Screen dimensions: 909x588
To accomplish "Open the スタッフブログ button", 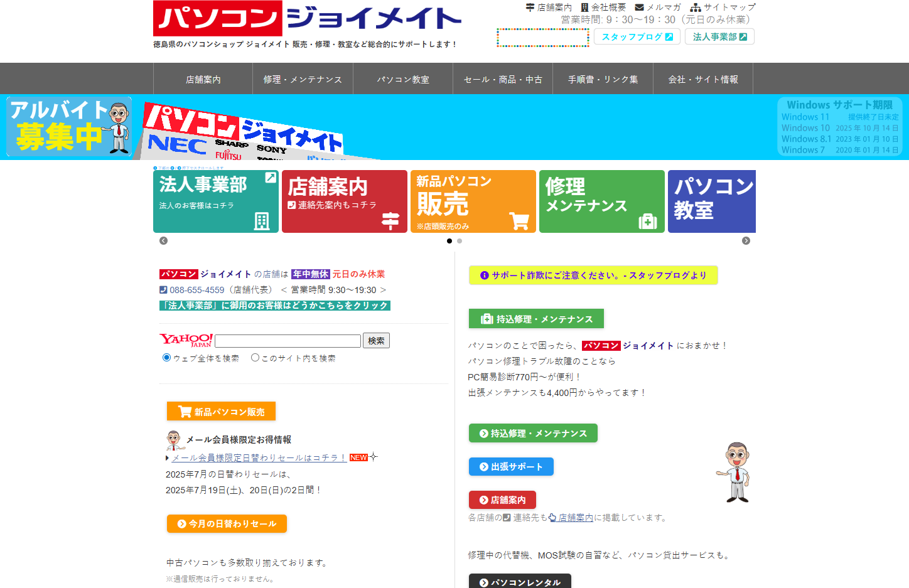I will click(x=637, y=37).
